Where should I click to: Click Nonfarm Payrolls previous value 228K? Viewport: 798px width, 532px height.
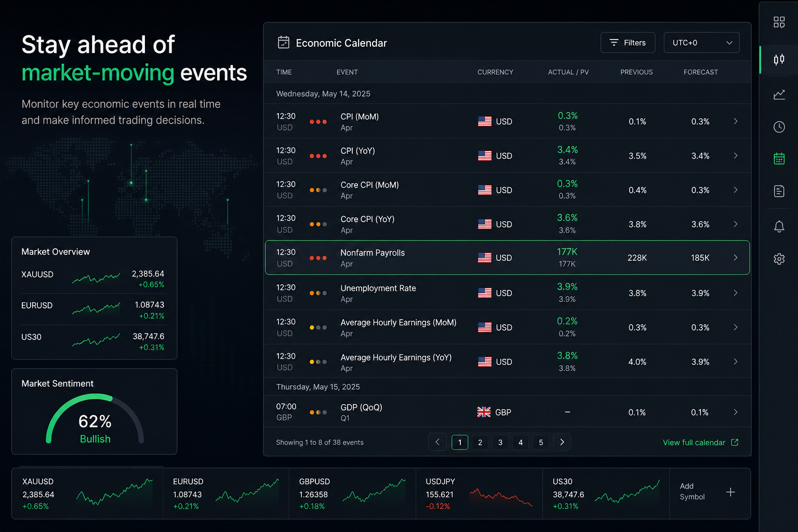637,258
